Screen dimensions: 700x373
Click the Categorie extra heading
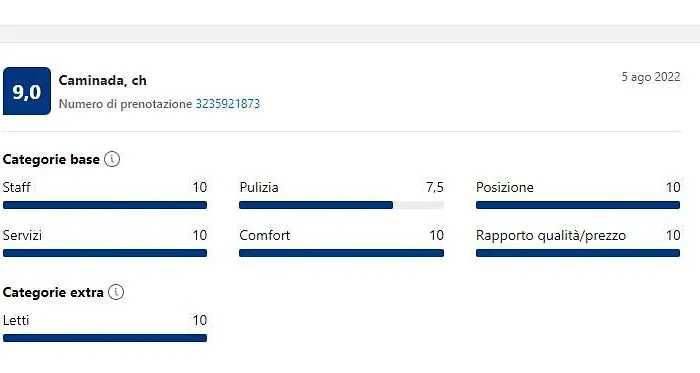[x=53, y=293]
